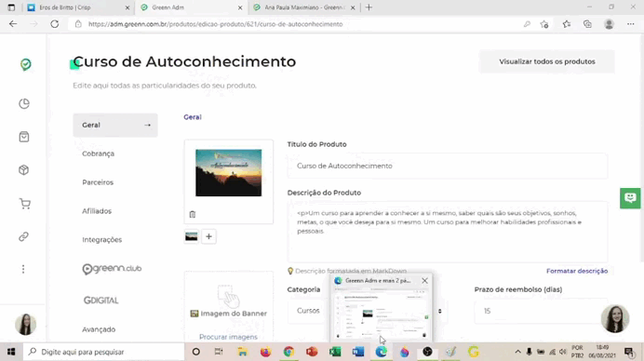Open the browser Collections icon
Screen dimensions: 644x361
588,24
